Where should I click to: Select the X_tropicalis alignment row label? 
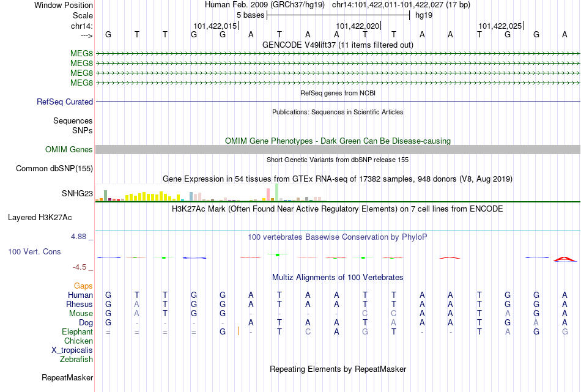72,350
